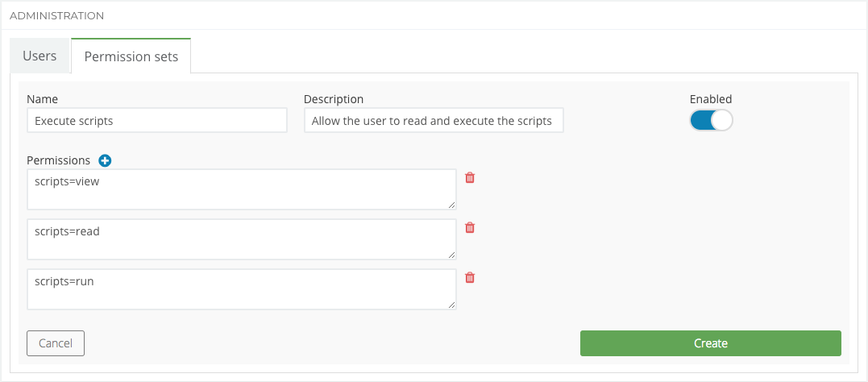Edit the scripts=view permission textarea
This screenshot has width=868, height=382.
pos(241,189)
